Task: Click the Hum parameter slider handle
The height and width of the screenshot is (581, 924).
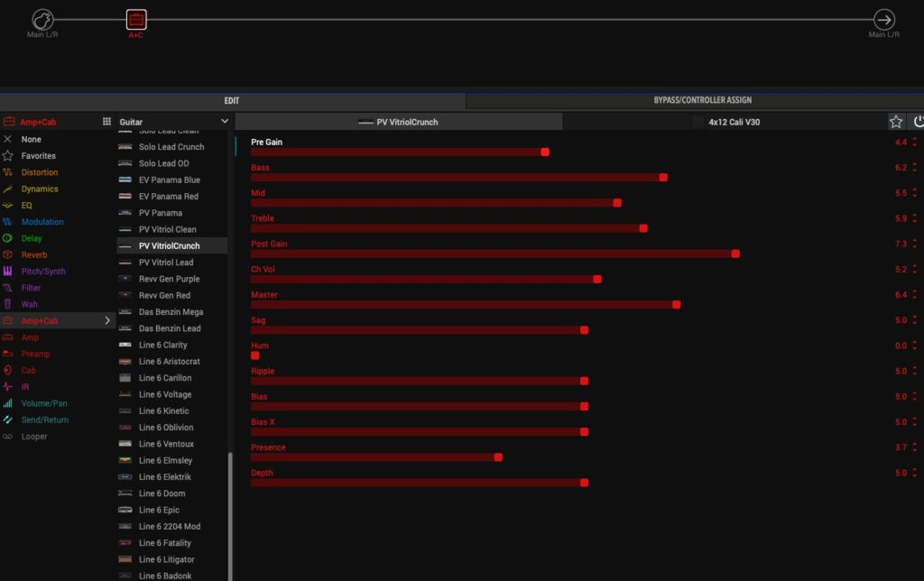Action: pyautogui.click(x=255, y=355)
